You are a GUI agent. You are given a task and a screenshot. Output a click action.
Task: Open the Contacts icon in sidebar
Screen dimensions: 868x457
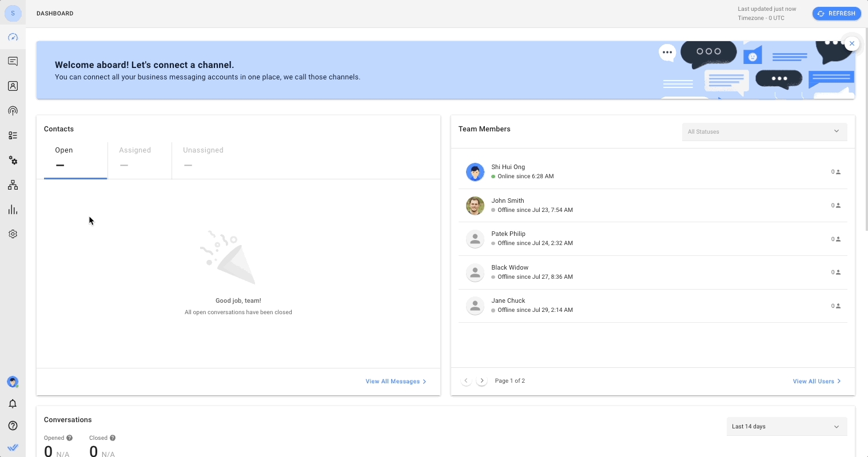13,86
